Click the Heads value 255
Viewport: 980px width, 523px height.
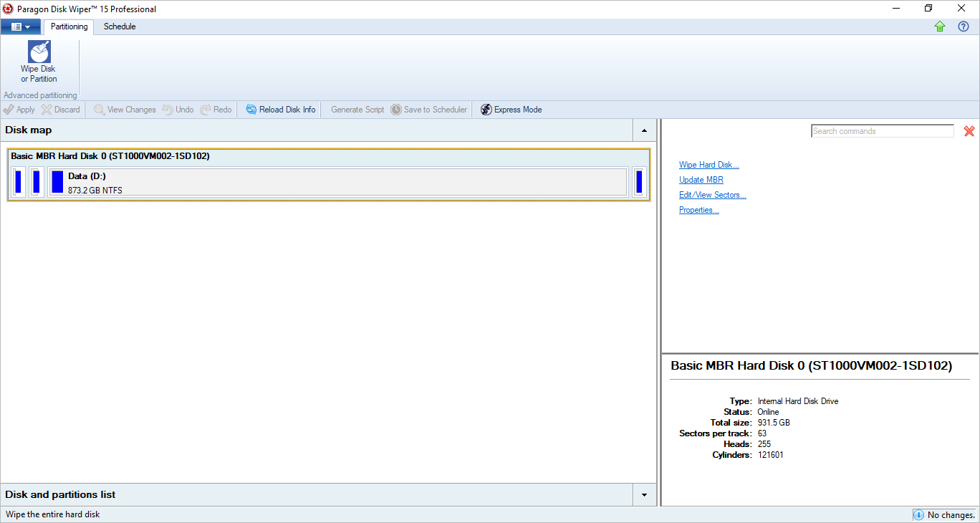(x=764, y=444)
